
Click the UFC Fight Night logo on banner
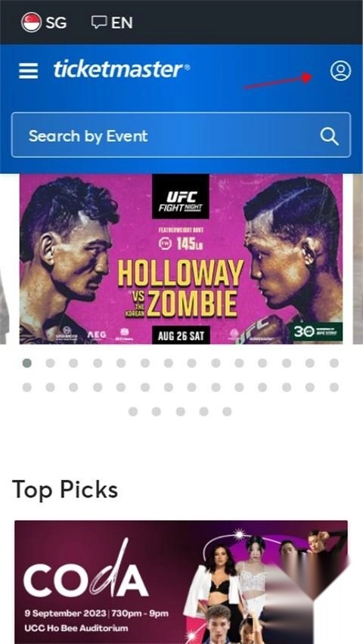[x=181, y=197]
